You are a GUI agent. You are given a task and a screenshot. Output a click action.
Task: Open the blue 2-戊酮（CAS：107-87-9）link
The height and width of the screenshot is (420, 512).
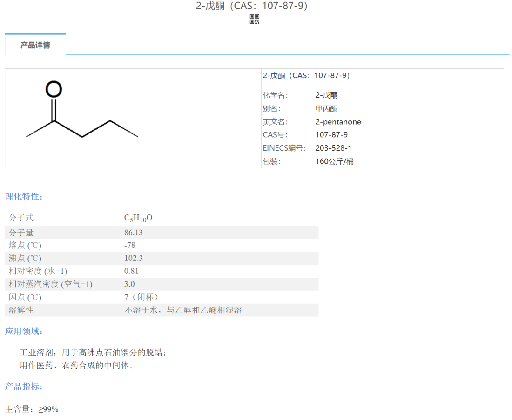306,75
